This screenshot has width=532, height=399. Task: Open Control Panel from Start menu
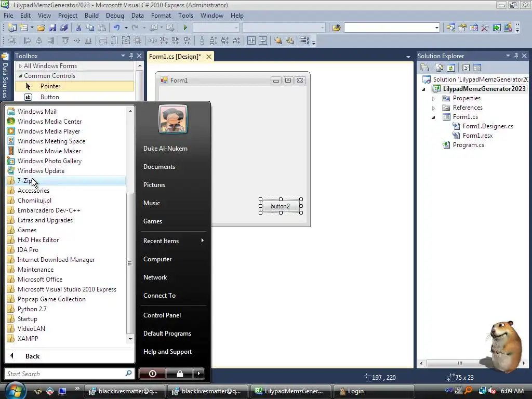pyautogui.click(x=162, y=315)
